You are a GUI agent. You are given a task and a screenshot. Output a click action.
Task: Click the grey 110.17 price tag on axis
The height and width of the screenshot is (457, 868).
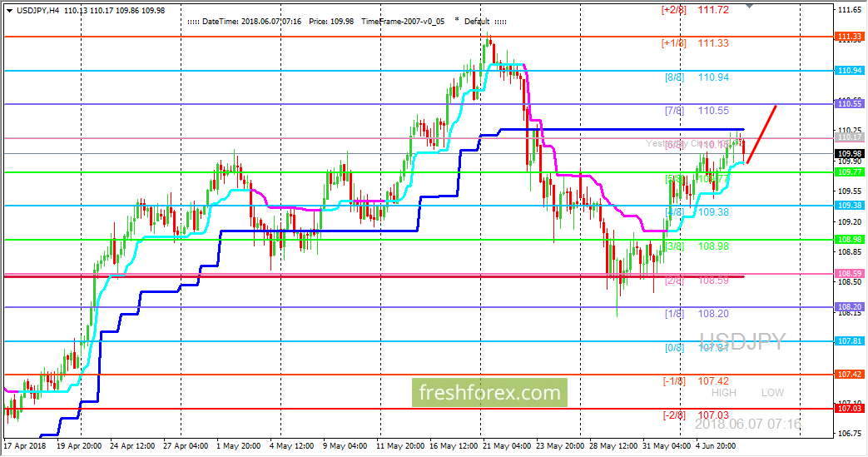point(849,137)
